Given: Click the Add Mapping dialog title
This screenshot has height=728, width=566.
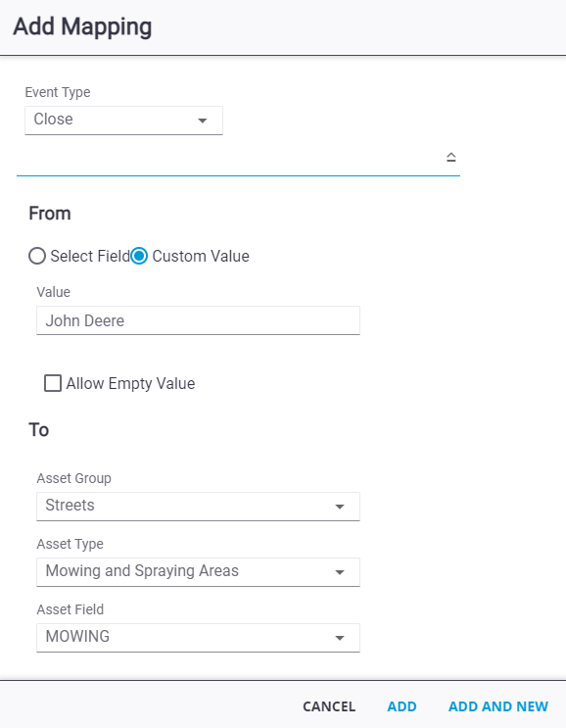Looking at the screenshot, I should point(82,26).
